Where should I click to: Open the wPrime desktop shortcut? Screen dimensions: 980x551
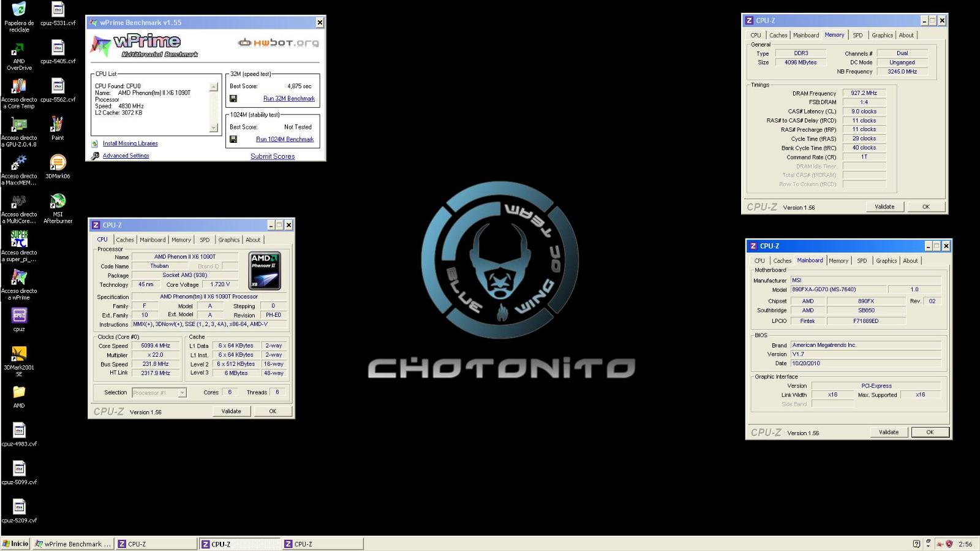[19, 278]
